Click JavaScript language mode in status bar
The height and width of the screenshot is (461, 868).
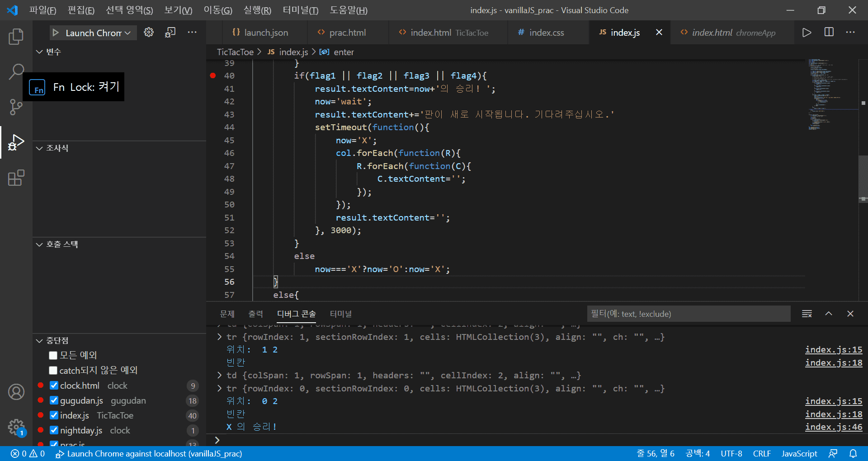pos(799,453)
